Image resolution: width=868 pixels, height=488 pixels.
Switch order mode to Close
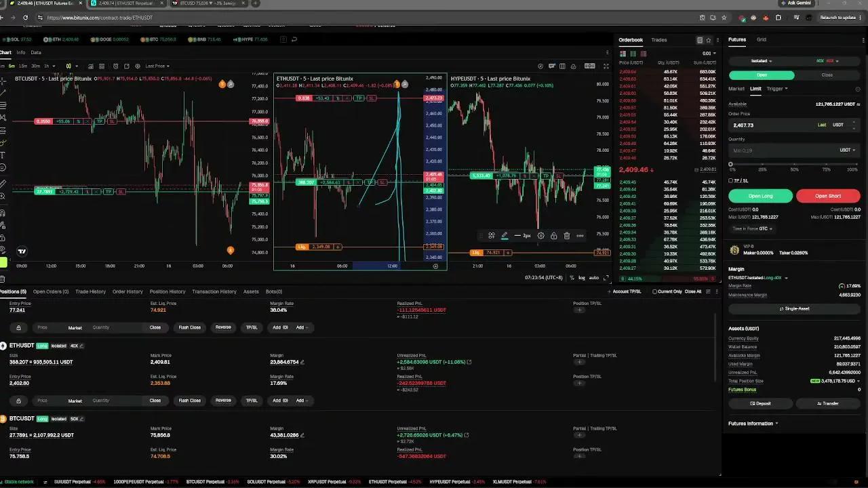pos(827,75)
